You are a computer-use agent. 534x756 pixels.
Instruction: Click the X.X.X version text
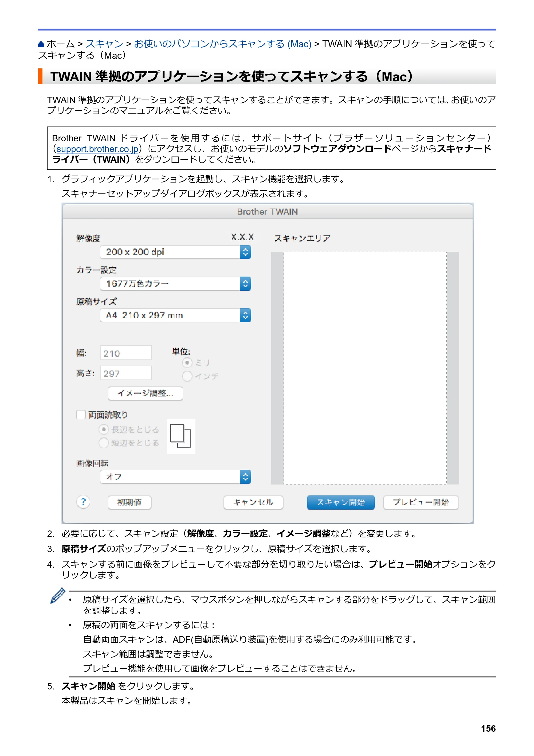point(242,237)
